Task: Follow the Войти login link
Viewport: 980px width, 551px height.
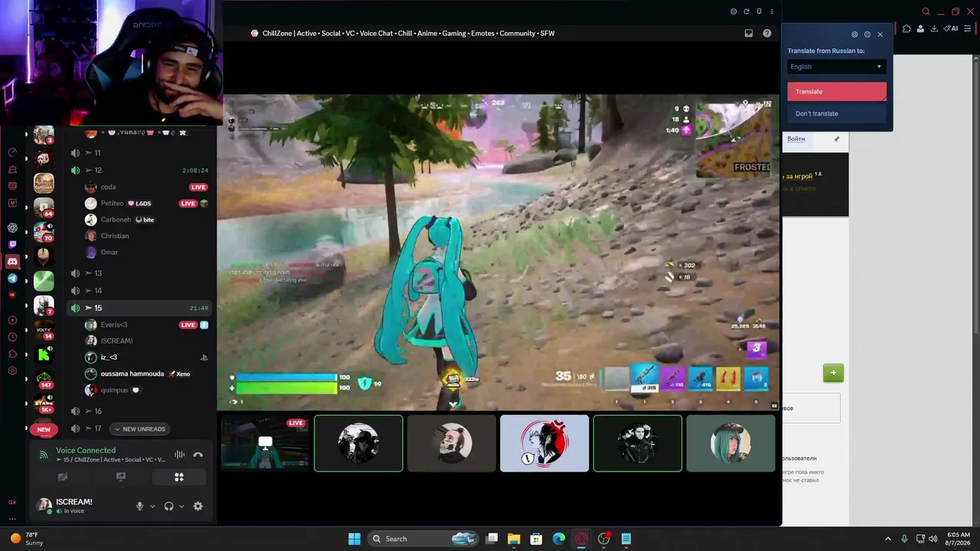Action: [796, 139]
